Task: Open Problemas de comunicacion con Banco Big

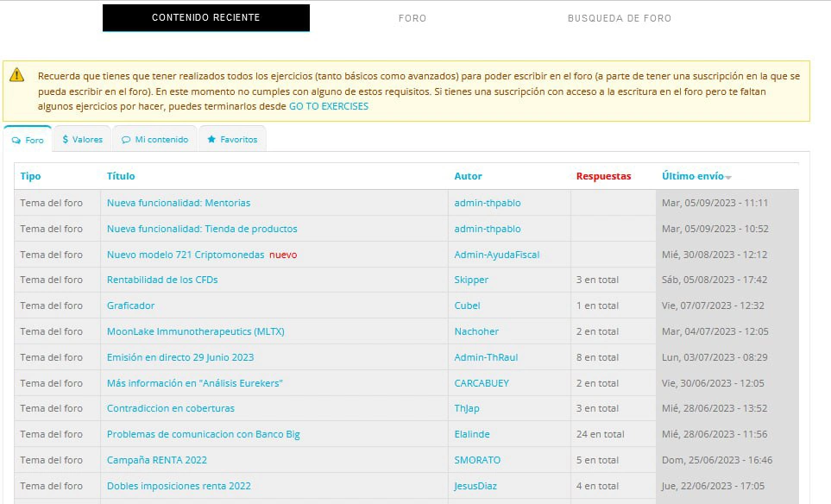Action: point(203,434)
